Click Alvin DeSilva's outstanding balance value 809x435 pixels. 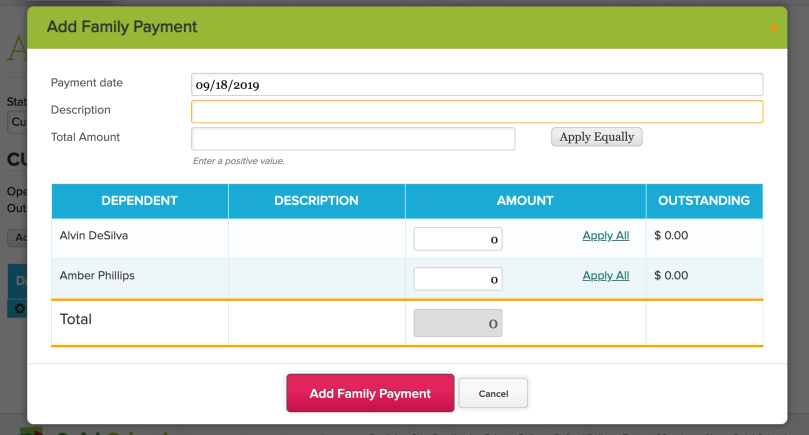click(671, 236)
